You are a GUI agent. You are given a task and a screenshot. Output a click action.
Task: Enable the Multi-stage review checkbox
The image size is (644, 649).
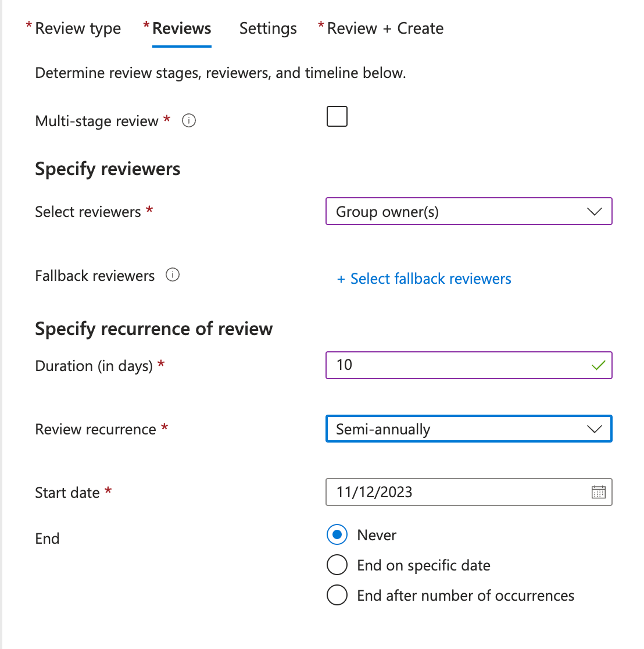337,116
